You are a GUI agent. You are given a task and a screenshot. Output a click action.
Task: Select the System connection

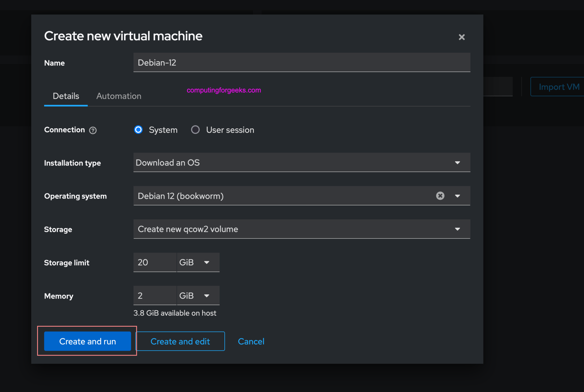[138, 130]
